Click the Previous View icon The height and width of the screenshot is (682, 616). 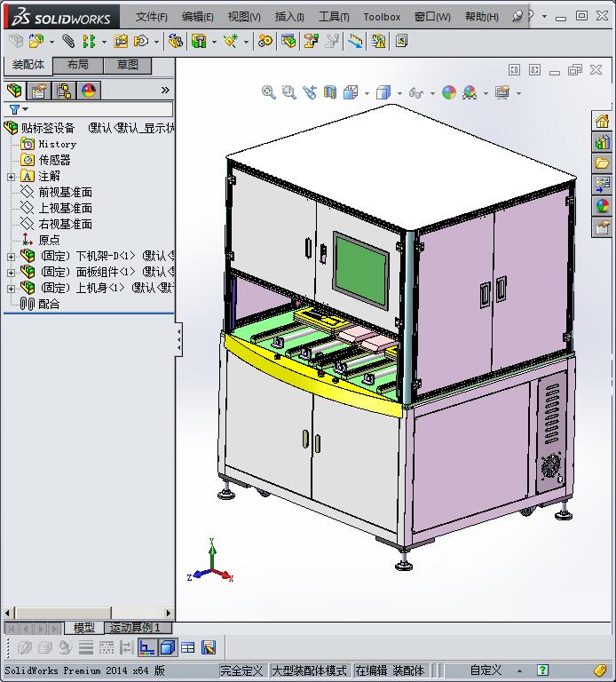[310, 92]
